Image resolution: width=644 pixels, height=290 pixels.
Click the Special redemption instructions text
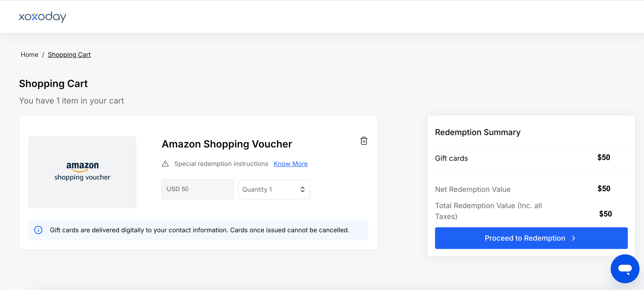221,164
